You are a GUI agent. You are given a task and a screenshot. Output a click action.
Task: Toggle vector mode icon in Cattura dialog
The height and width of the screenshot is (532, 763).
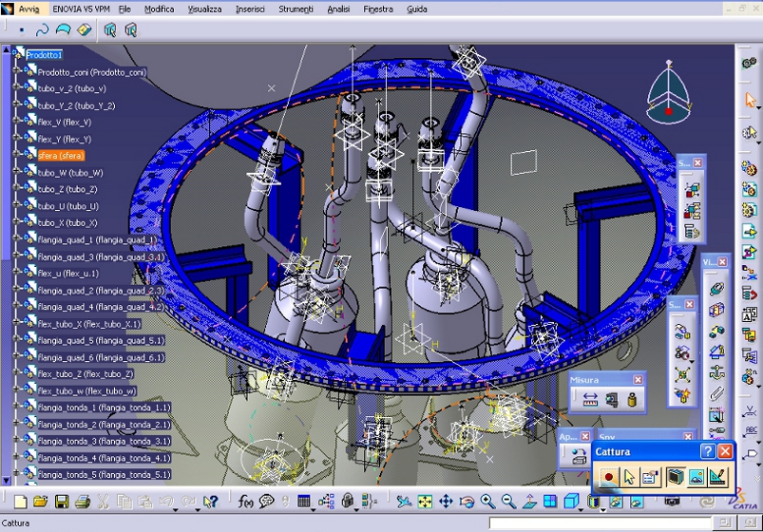(x=717, y=477)
